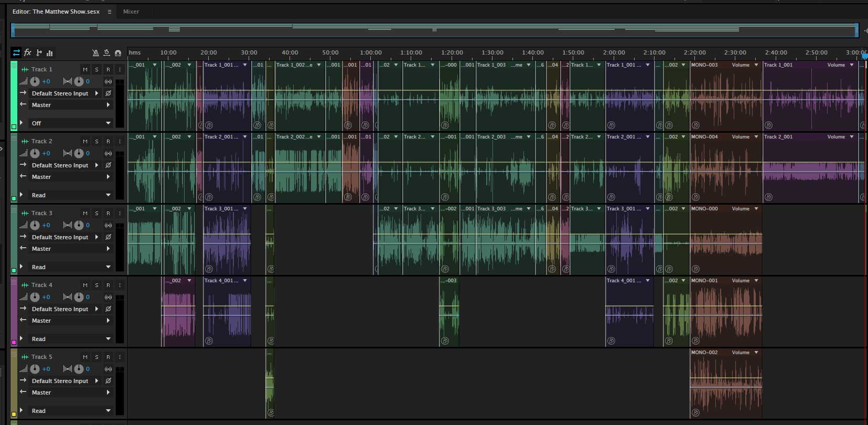This screenshot has width=868, height=425.
Task: Open Track 2 automation mode dropdown showing Read
Action: (71, 195)
